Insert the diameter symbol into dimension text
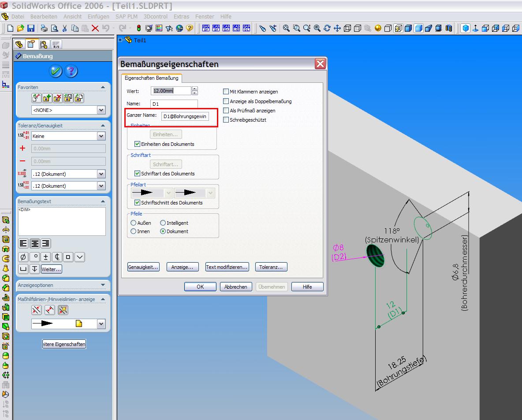 [x=23, y=257]
